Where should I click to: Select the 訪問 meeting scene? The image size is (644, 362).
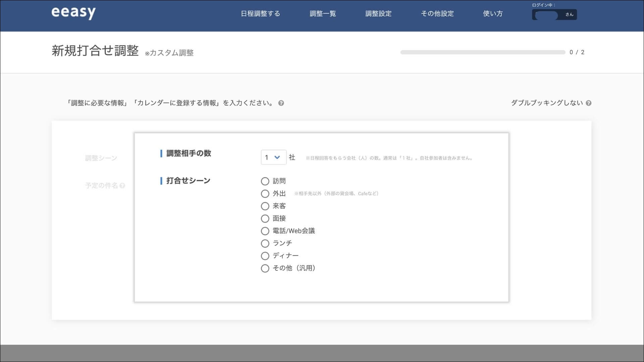click(265, 181)
